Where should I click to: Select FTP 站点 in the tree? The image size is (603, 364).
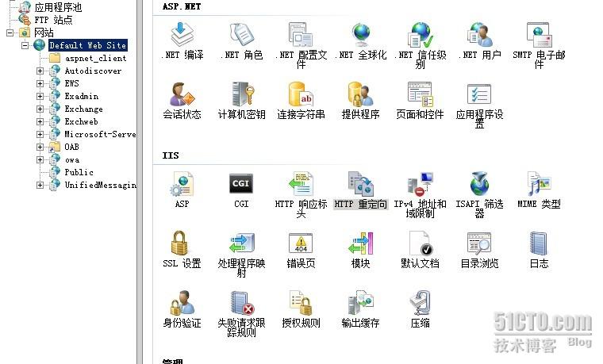53,20
